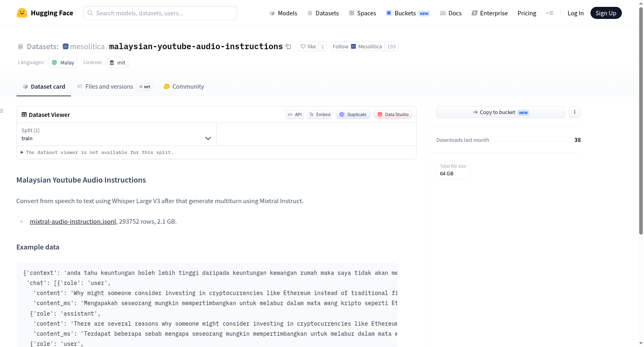Open the Models nav item
Screen dimensions: 644x347
[283, 13]
